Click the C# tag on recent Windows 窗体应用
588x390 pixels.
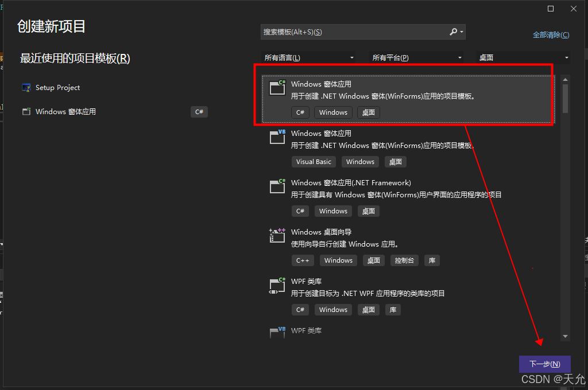coord(199,112)
